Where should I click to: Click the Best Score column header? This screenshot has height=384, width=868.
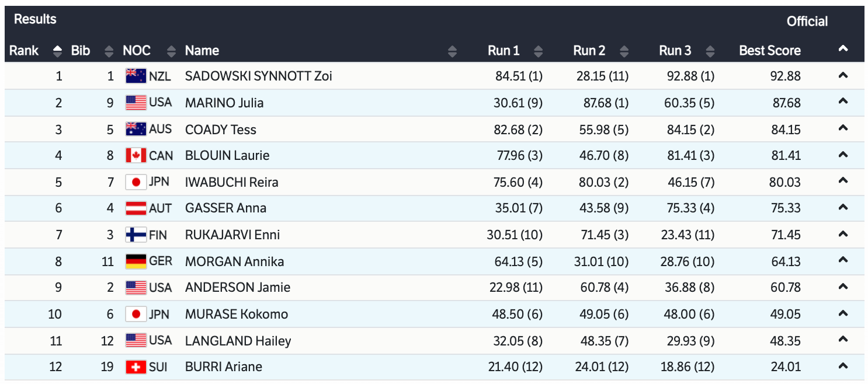[x=769, y=51]
